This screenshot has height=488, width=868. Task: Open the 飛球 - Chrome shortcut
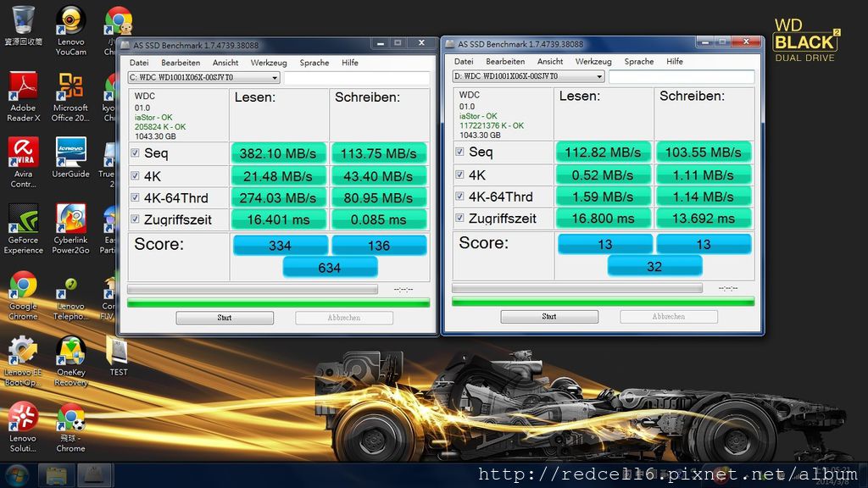(x=70, y=427)
